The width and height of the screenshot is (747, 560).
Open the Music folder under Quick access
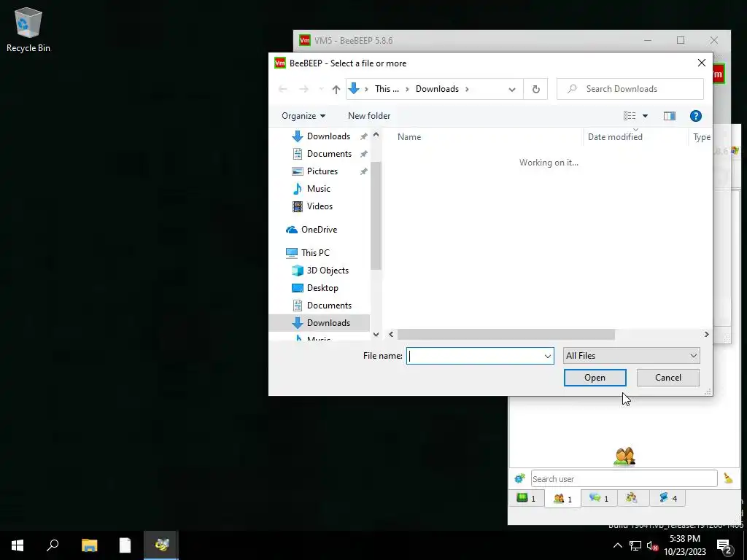coord(318,189)
